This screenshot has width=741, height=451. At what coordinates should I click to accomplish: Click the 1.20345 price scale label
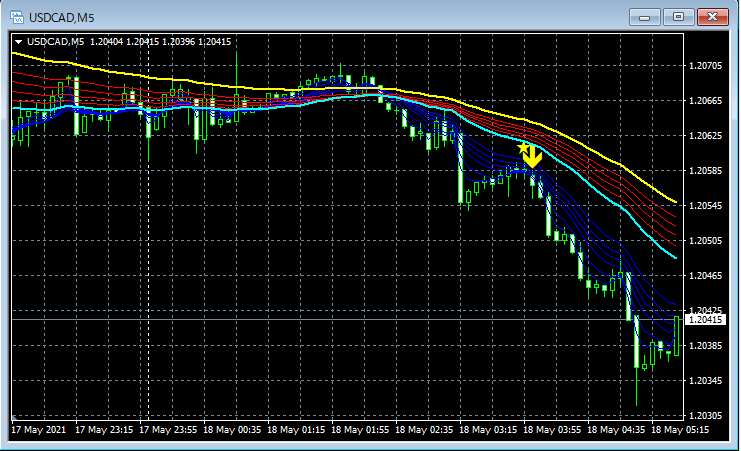tap(706, 381)
